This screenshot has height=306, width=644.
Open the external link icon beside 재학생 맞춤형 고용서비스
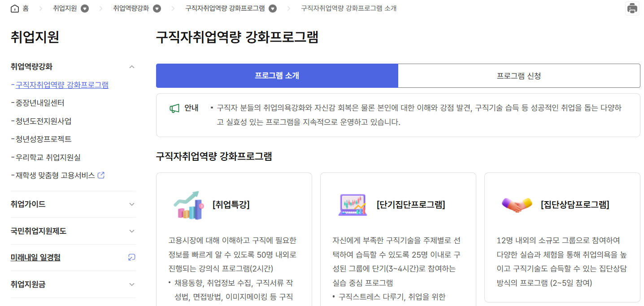pyautogui.click(x=100, y=175)
